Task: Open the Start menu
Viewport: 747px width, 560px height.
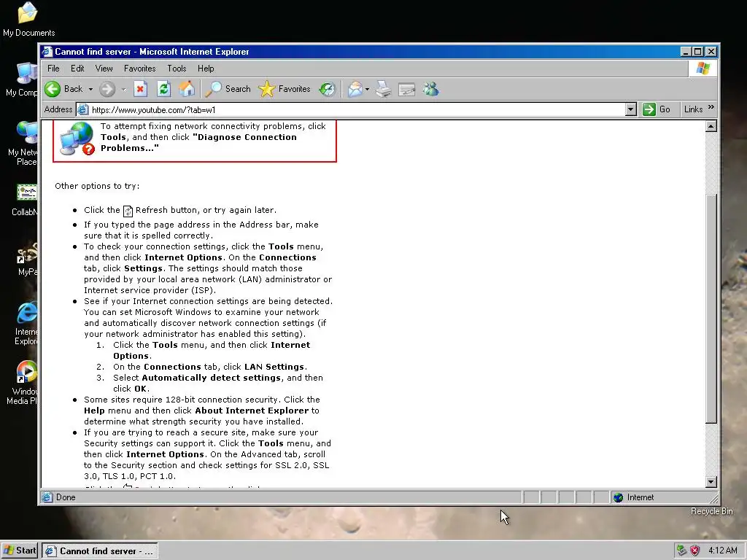Action: coord(19,551)
